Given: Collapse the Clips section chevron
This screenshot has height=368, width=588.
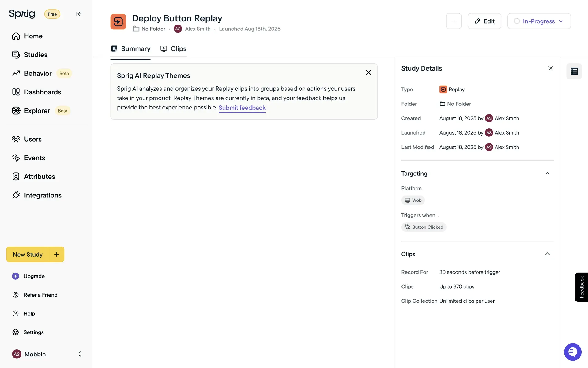Looking at the screenshot, I should (x=547, y=254).
